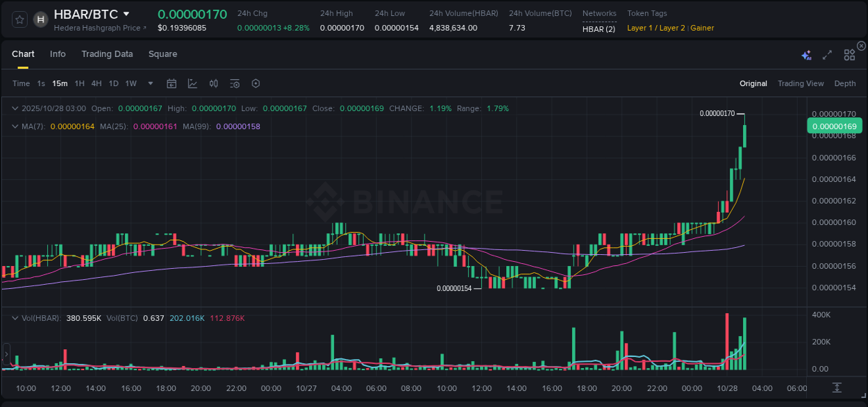Collapse the MA indicator legend chevron

(15, 126)
